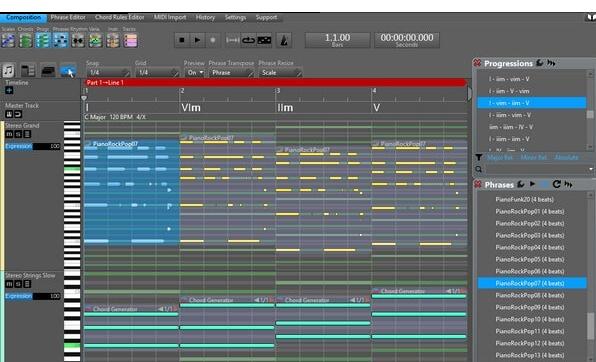
Task: Click the Part 1 Line 1 red bar
Action: (275, 82)
